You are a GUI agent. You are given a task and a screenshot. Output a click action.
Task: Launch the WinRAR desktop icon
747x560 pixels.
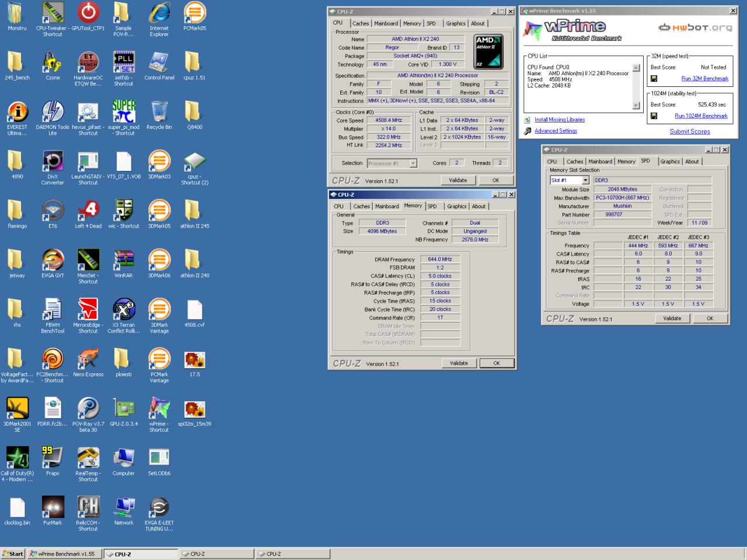(124, 261)
